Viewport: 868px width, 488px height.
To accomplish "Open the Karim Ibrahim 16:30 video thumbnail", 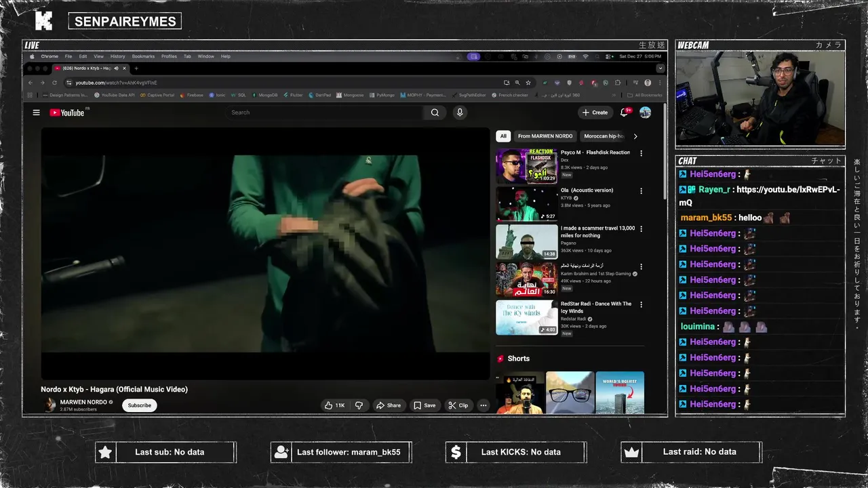I will tap(526, 280).
